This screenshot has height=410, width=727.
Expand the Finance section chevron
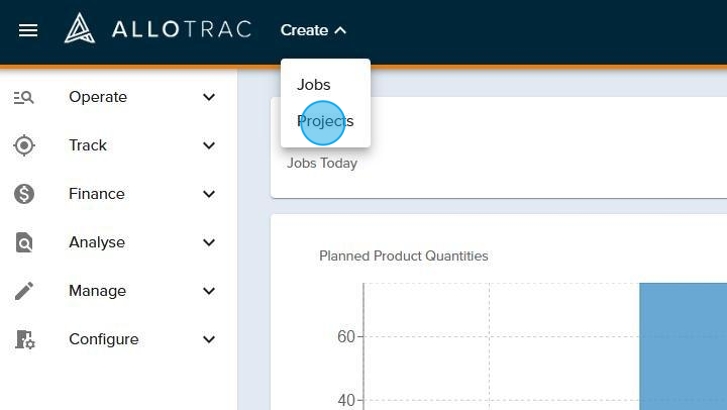[209, 194]
